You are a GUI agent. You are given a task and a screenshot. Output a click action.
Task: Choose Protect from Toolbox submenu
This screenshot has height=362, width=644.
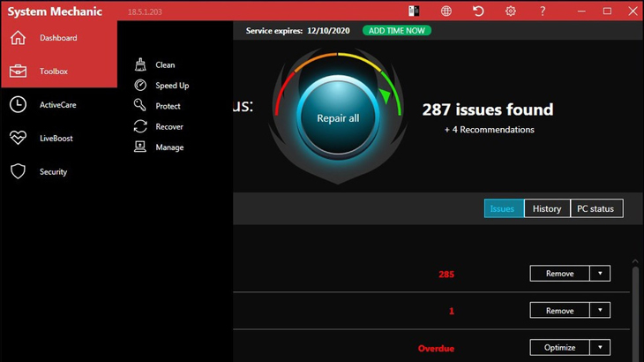pos(168,106)
